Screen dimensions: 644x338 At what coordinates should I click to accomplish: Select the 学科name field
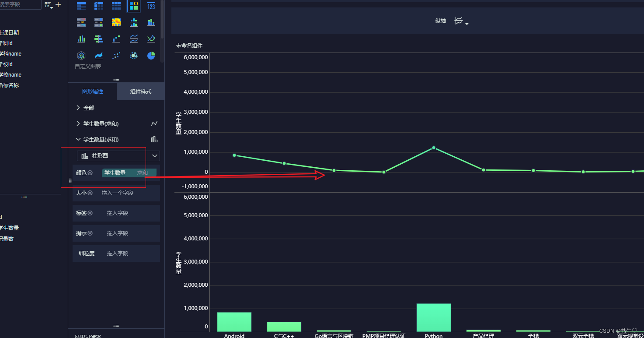tap(10, 54)
